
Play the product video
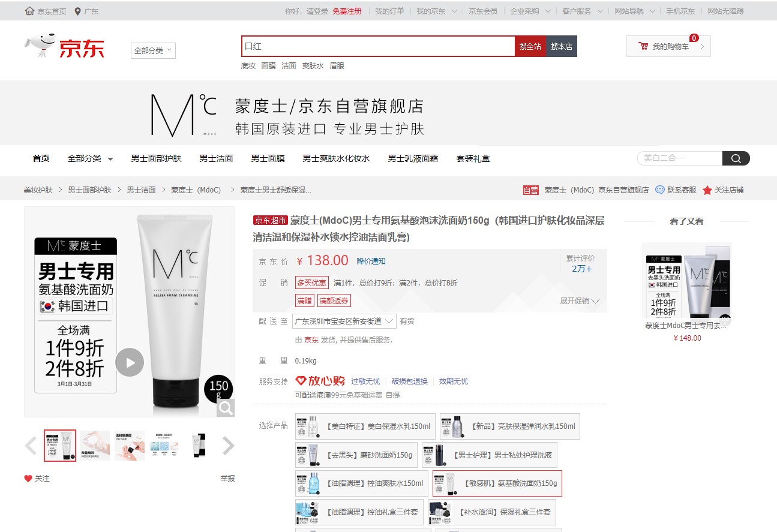[x=130, y=362]
